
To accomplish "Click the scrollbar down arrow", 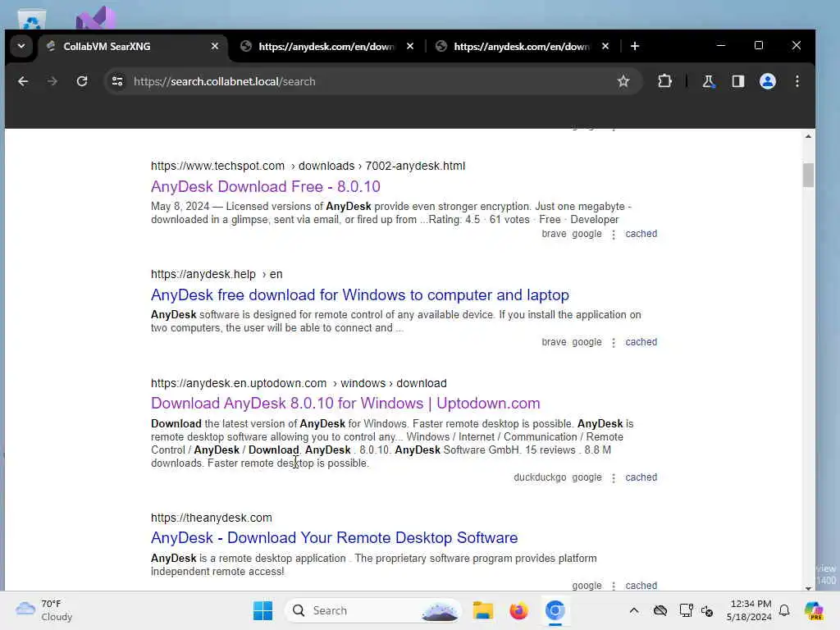I will pyautogui.click(x=808, y=587).
